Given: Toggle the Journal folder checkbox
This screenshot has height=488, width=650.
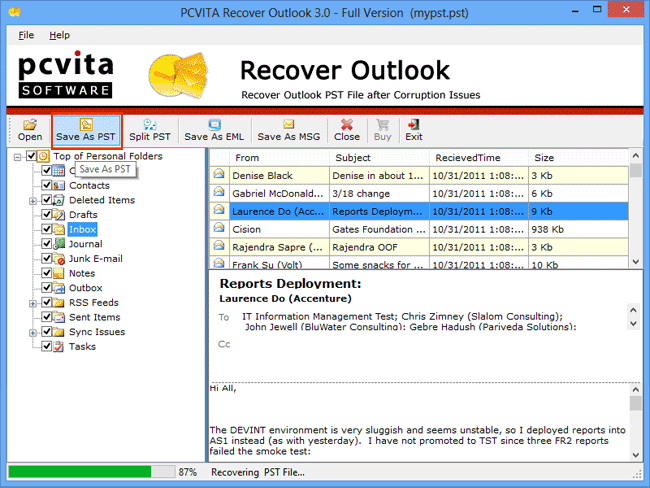Looking at the screenshot, I should pyautogui.click(x=47, y=244).
